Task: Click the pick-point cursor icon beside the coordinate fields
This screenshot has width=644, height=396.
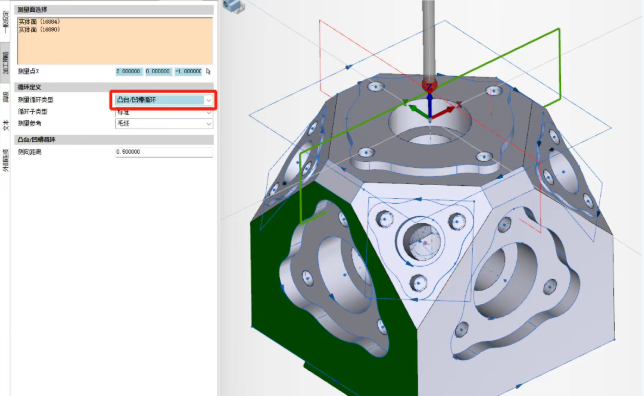Action: click(208, 71)
